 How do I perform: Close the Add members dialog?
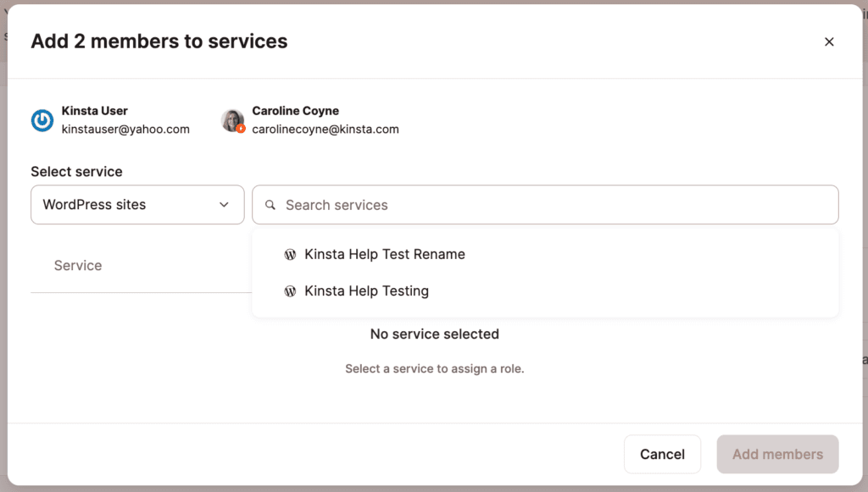[829, 41]
